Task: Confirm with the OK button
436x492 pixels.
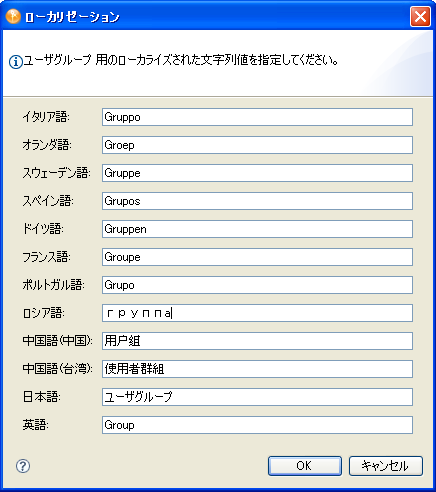Action: point(305,466)
